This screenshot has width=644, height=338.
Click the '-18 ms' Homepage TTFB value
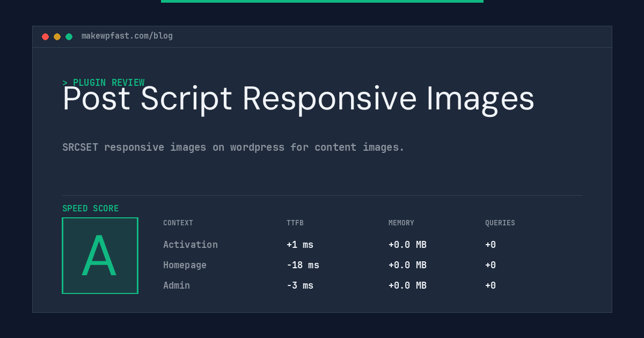tap(303, 265)
